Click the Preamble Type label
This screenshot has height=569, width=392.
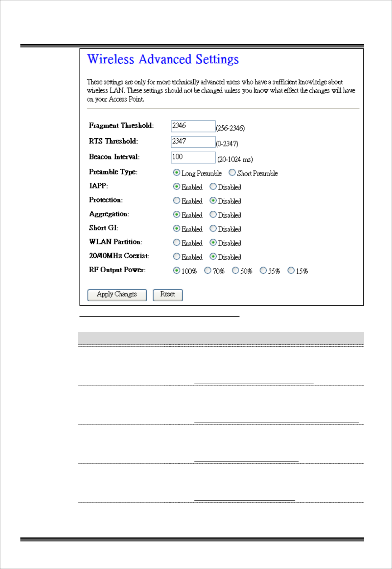113,172
